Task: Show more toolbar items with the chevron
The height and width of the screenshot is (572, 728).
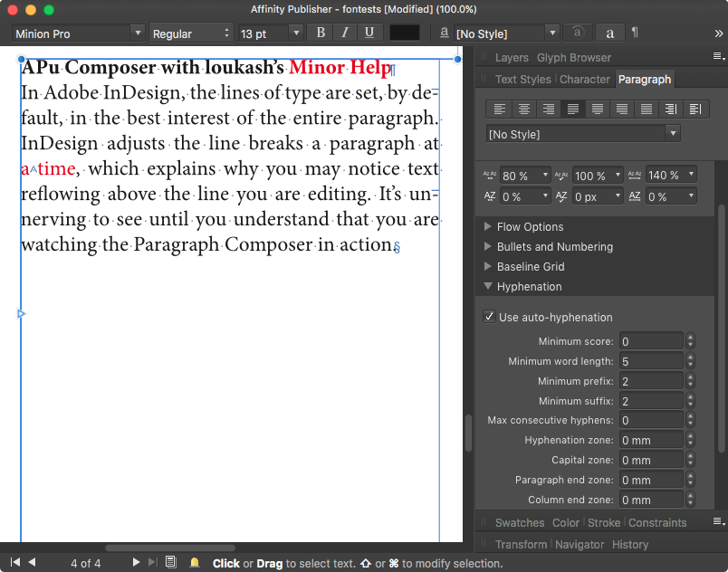Action: 719,33
